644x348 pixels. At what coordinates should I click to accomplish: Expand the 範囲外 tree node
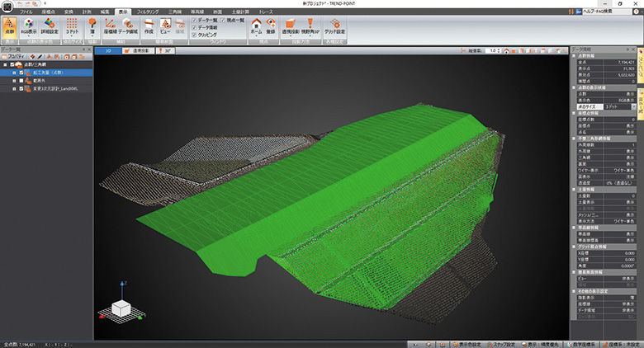coord(14,81)
